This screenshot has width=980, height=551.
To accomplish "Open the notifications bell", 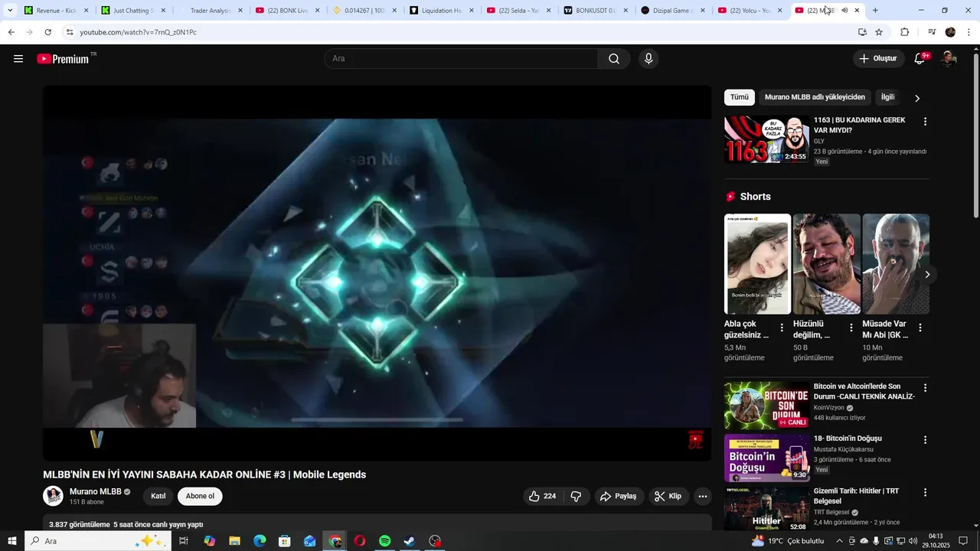I will (920, 59).
